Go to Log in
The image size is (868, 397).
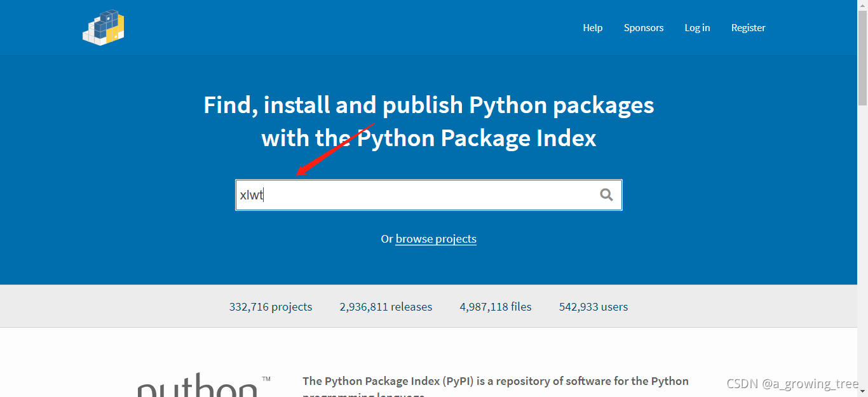697,28
